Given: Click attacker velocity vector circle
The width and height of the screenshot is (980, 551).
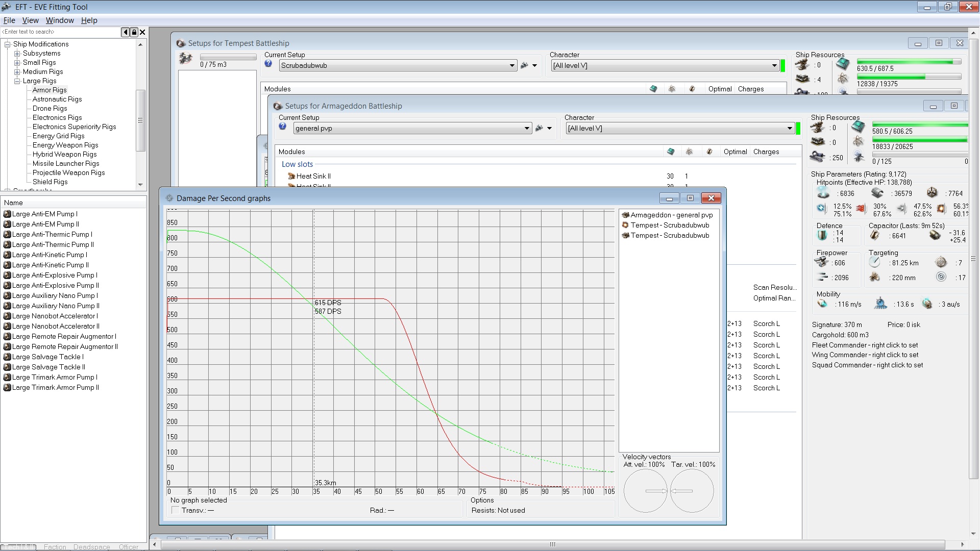Looking at the screenshot, I should [x=645, y=491].
